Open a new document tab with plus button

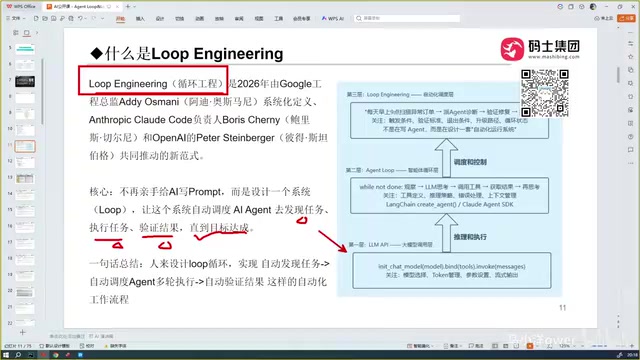128,7
